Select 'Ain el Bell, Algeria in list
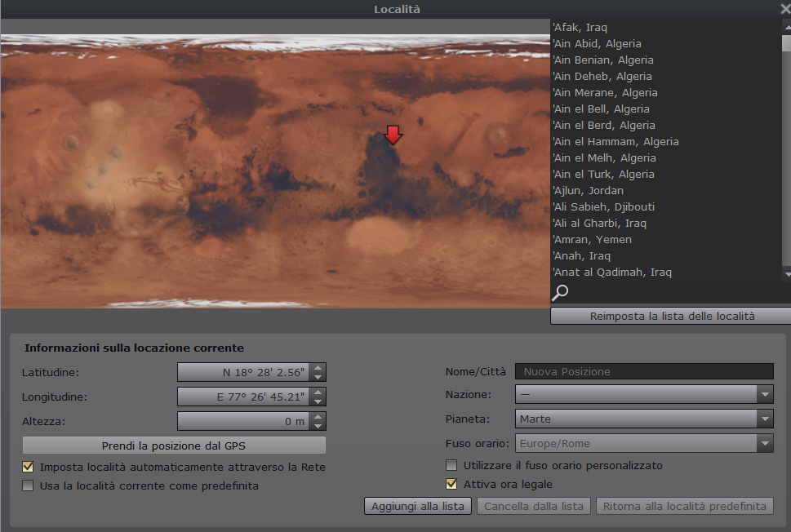Viewport: 791px width, 532px height. [x=666, y=109]
